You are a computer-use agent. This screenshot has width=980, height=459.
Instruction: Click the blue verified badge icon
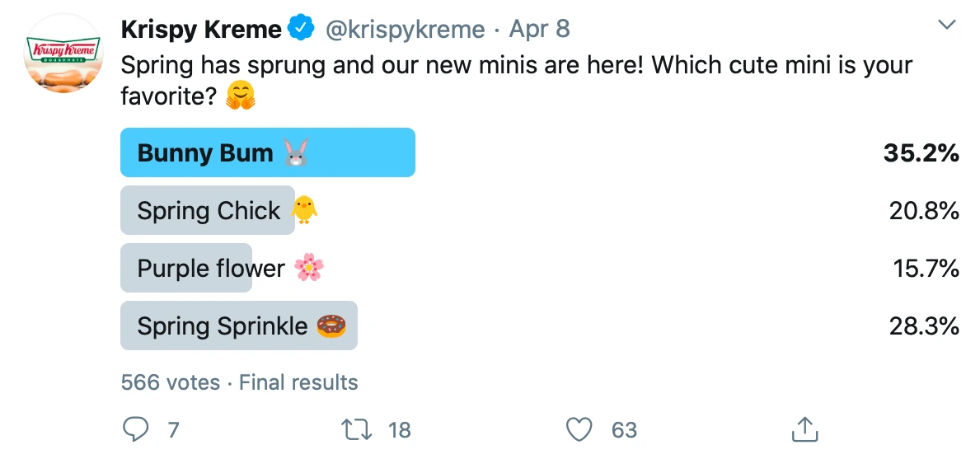pos(301,30)
